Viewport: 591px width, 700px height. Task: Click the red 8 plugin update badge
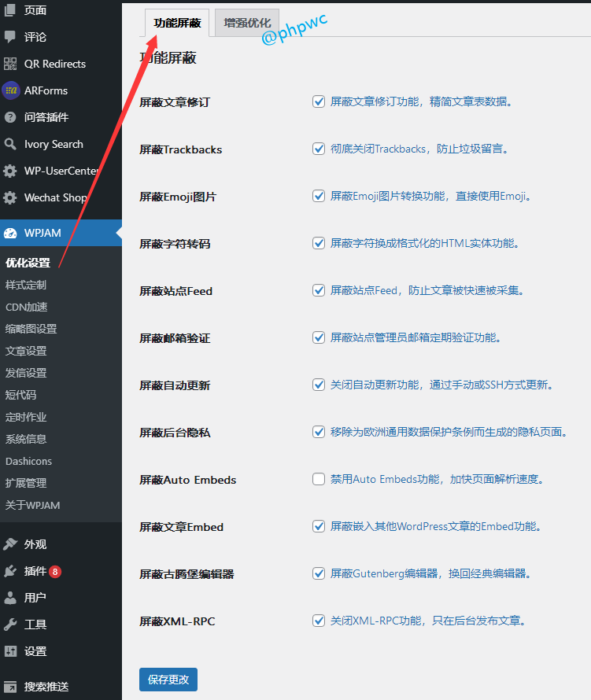pyautogui.click(x=55, y=572)
